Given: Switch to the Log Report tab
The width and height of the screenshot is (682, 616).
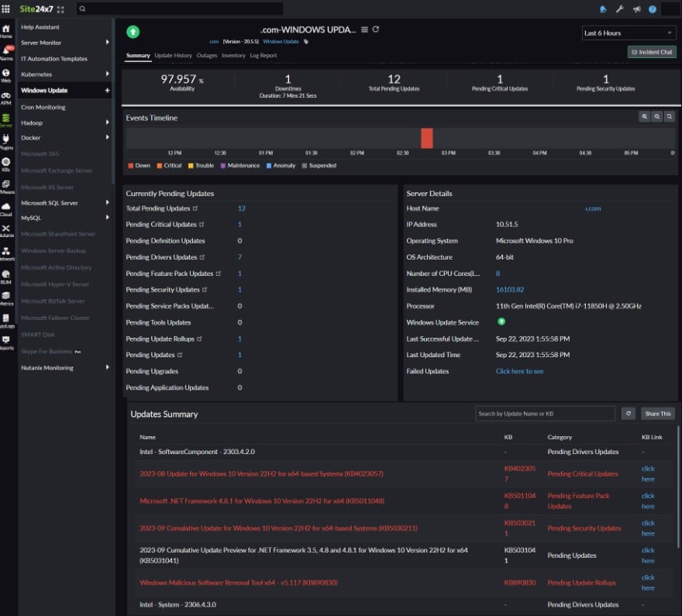Looking at the screenshot, I should pos(263,56).
